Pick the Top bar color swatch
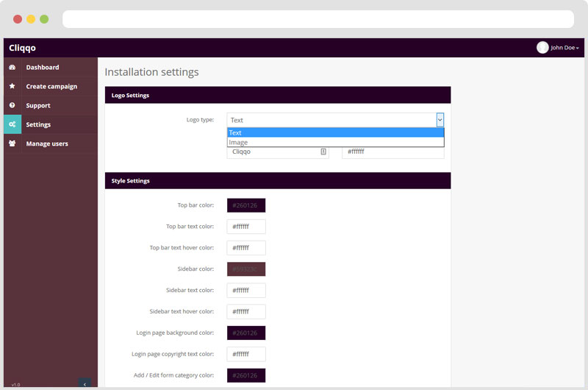The height and width of the screenshot is (390, 588). coord(246,205)
